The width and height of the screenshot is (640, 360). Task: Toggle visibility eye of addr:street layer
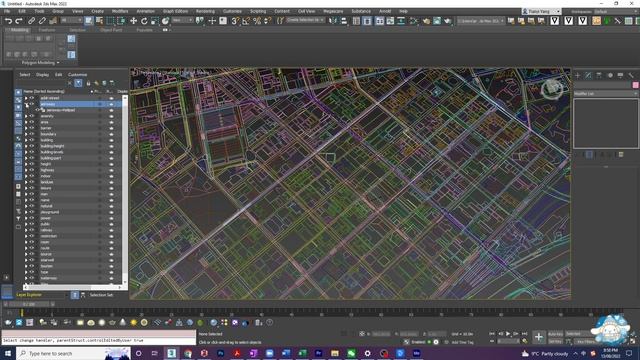[x=32, y=98]
